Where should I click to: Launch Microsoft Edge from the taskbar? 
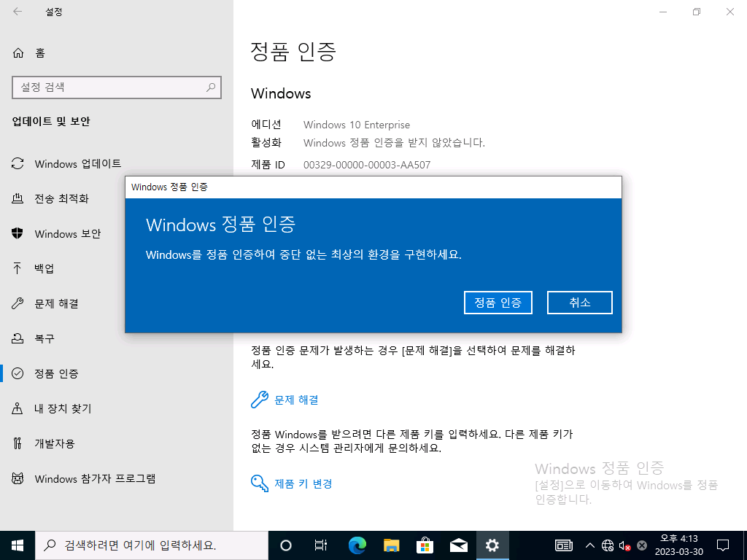coord(357,545)
